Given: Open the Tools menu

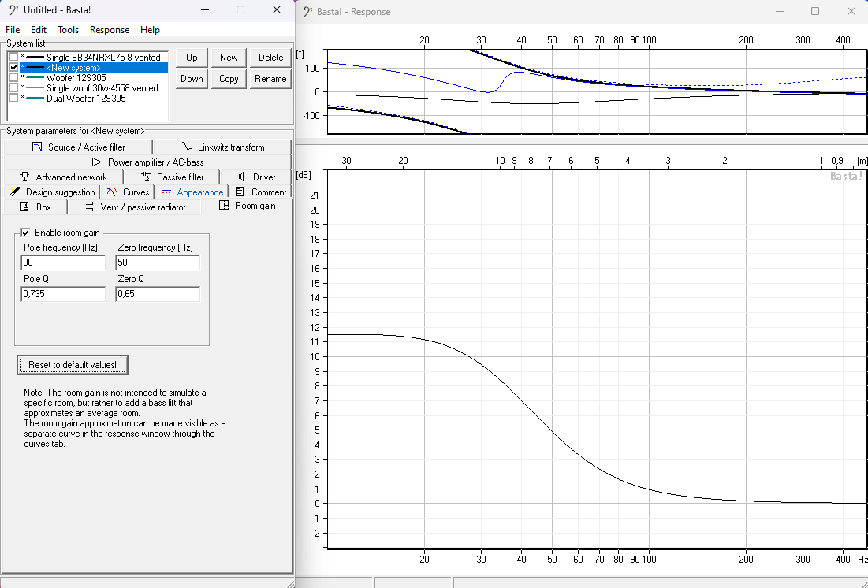Looking at the screenshot, I should click(69, 30).
